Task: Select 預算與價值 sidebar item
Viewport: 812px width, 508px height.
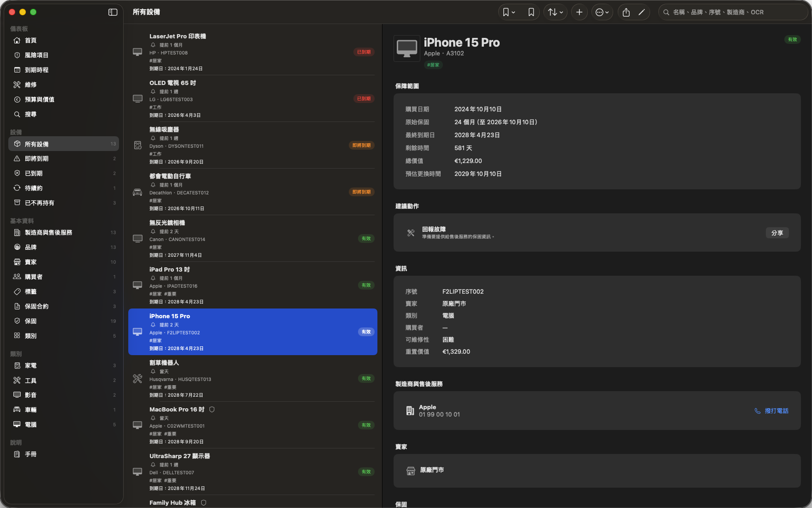Action: 64,100
